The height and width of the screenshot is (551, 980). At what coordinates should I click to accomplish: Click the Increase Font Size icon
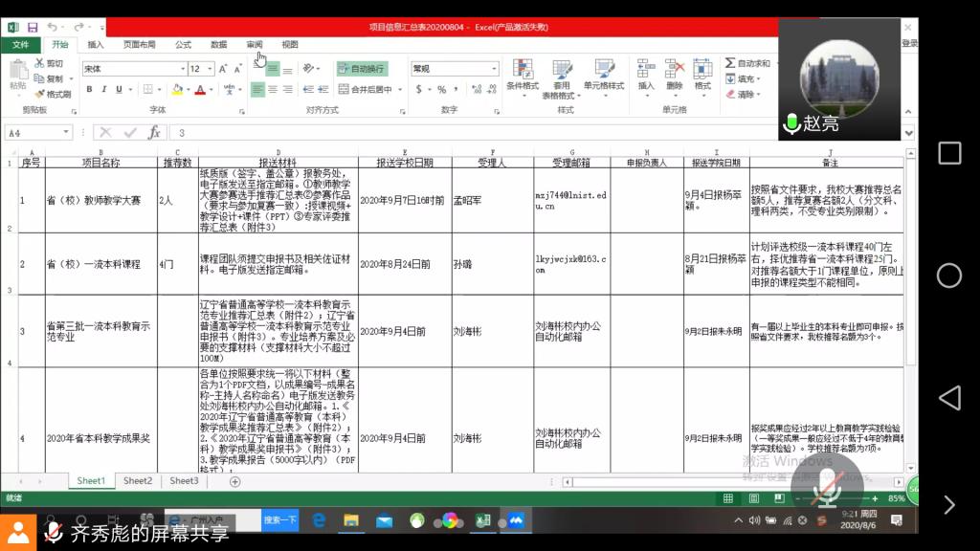pos(223,69)
